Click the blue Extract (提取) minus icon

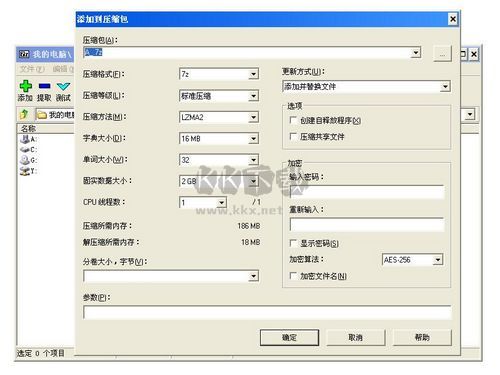pyautogui.click(x=44, y=86)
